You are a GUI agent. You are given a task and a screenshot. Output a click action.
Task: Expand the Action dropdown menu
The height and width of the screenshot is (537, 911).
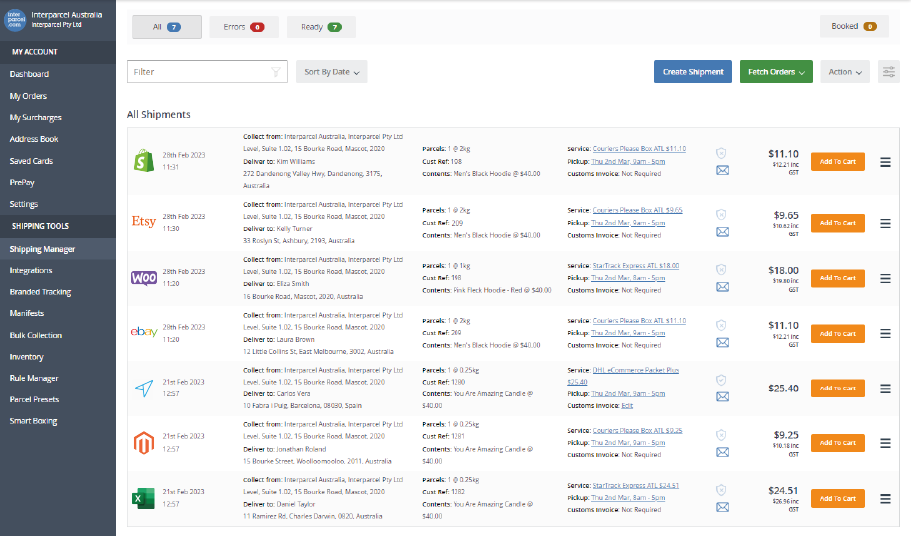pyautogui.click(x=845, y=72)
